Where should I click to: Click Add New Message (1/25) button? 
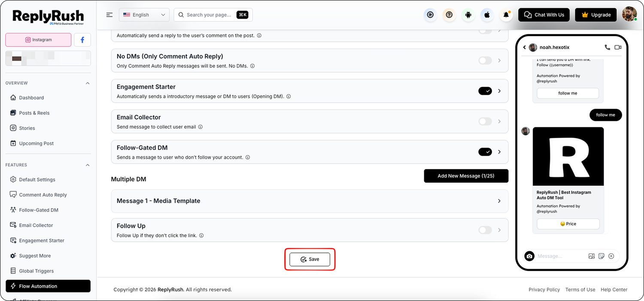(466, 176)
